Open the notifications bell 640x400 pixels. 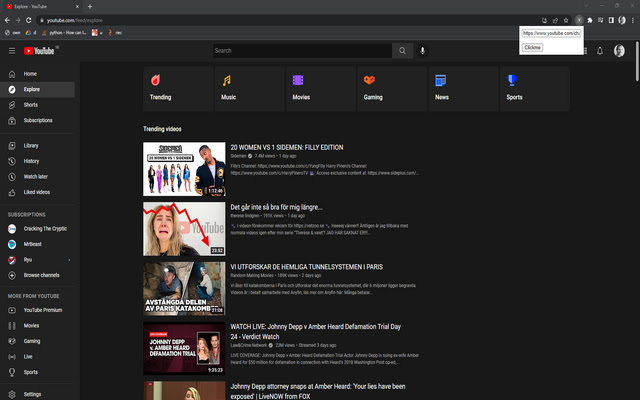click(600, 51)
